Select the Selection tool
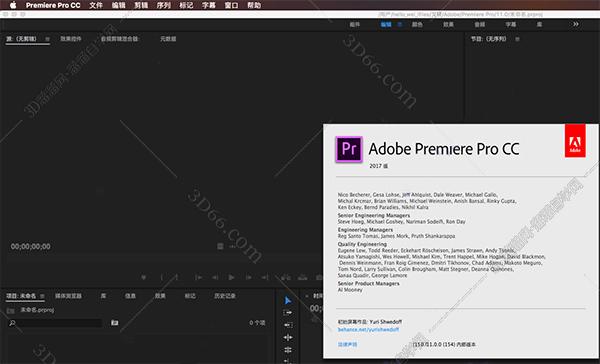This screenshot has width=600, height=364. pyautogui.click(x=288, y=301)
